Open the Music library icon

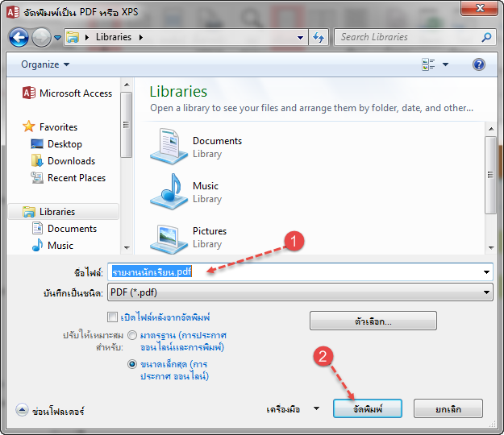coord(169,192)
